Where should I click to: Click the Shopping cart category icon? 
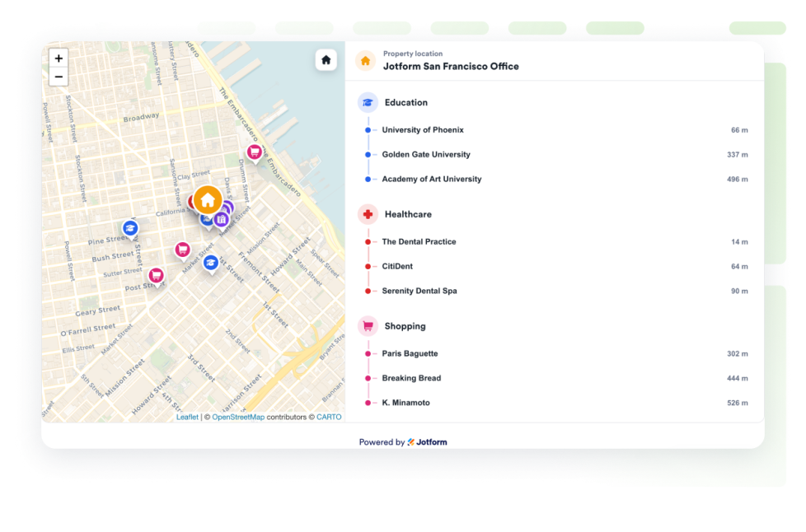click(368, 326)
